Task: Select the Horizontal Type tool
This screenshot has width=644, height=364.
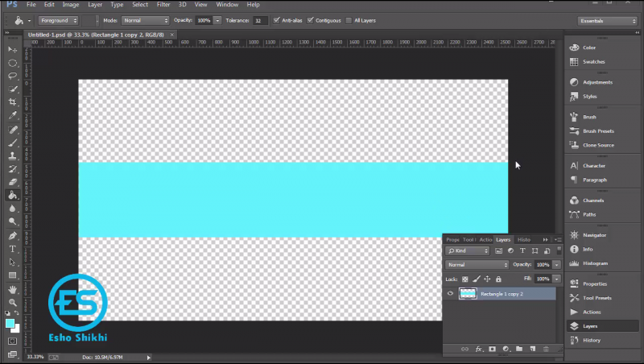Action: pyautogui.click(x=12, y=249)
